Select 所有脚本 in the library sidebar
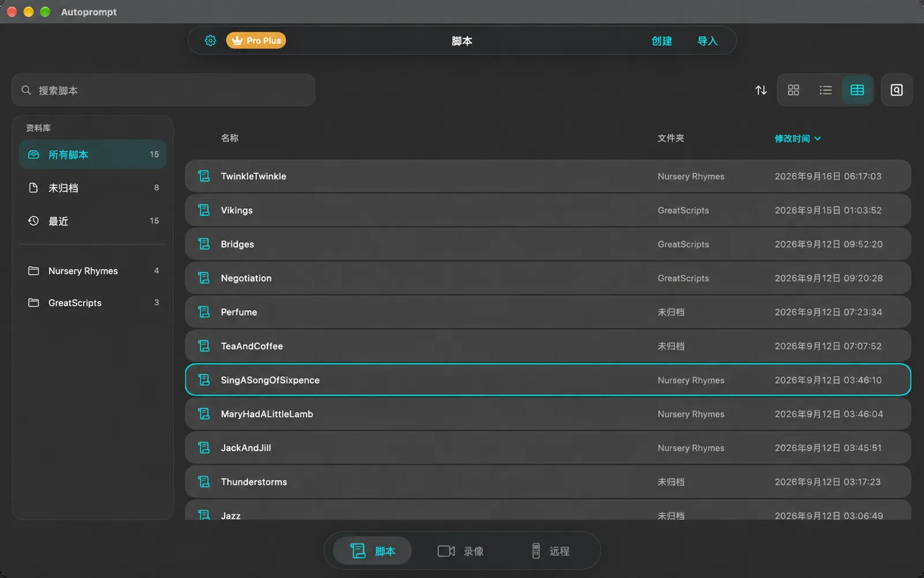 coord(92,154)
